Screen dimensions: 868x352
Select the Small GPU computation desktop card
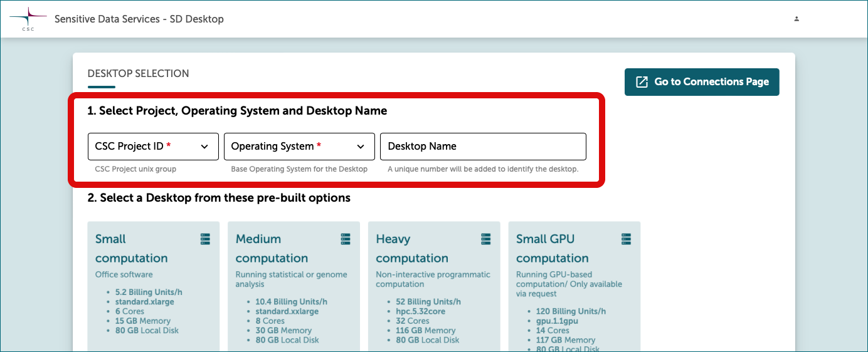(574, 286)
